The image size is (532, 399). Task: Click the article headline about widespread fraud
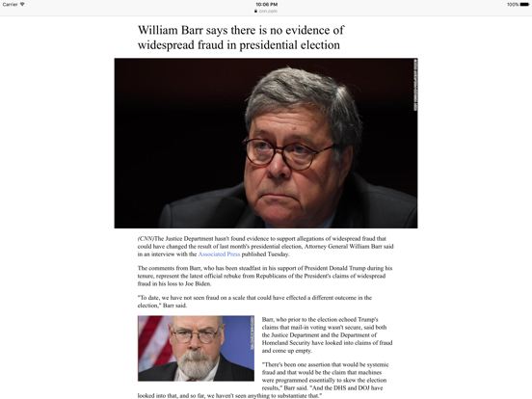coord(241,38)
